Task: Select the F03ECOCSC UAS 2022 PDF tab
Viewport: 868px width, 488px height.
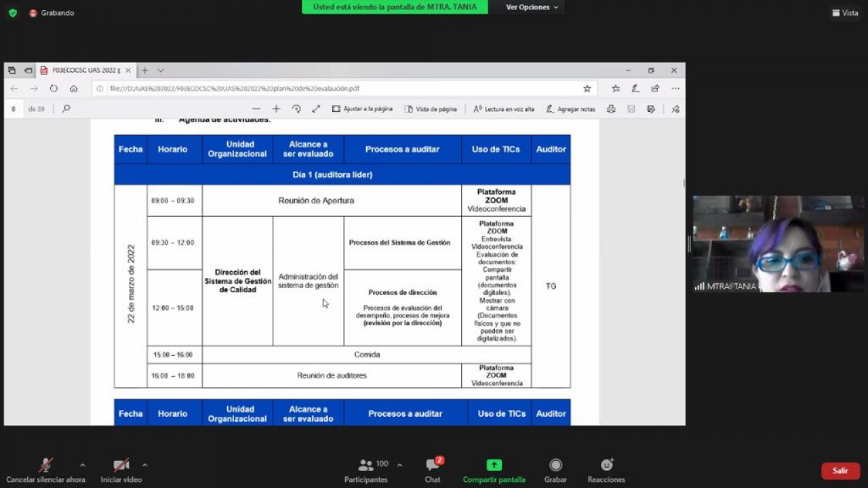Action: (x=86, y=70)
